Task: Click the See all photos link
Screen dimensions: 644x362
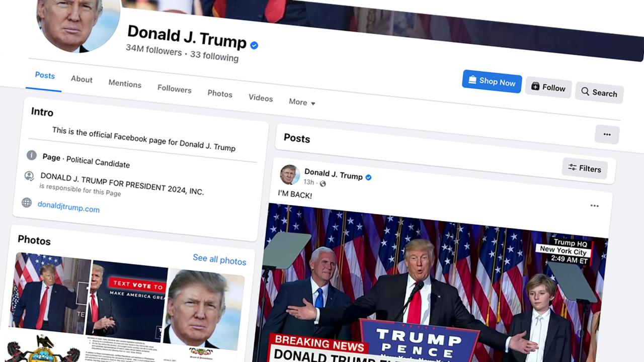Action: point(219,259)
